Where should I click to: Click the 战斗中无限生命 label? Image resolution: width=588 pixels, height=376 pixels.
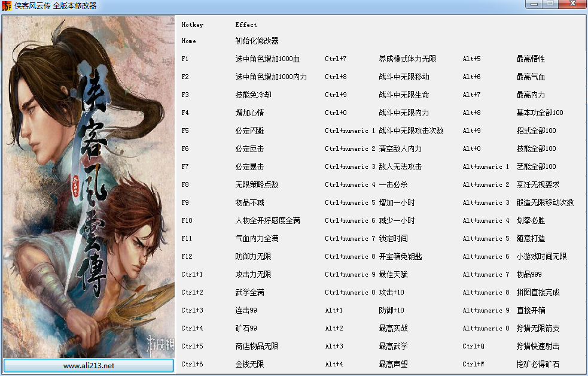click(404, 95)
